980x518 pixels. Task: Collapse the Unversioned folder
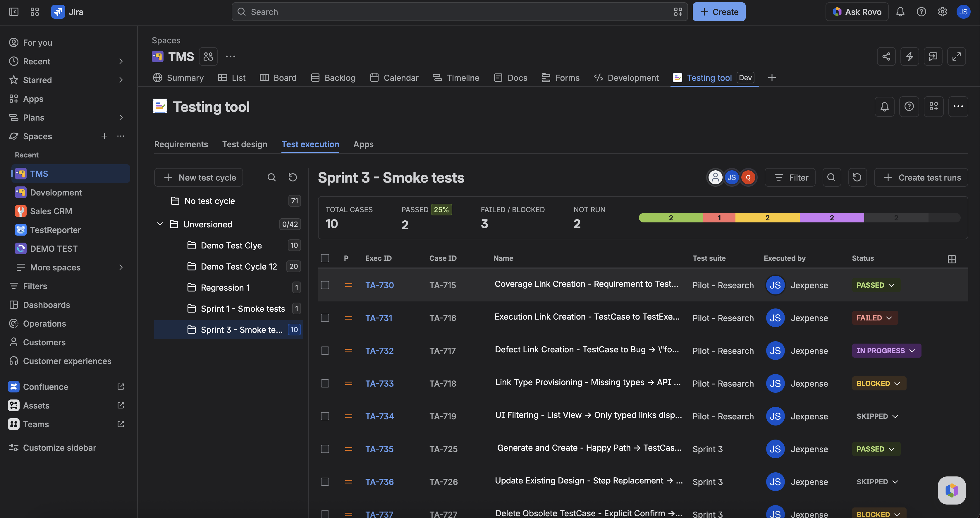point(160,224)
